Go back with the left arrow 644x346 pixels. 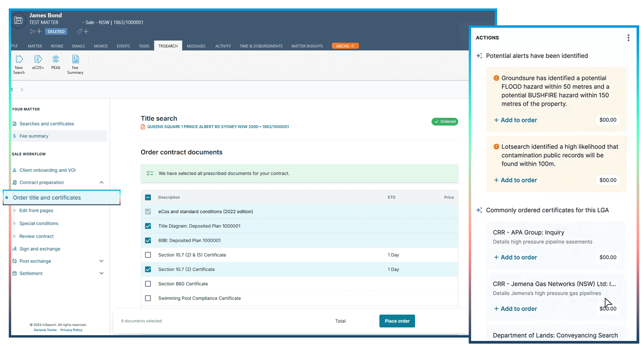point(12,89)
